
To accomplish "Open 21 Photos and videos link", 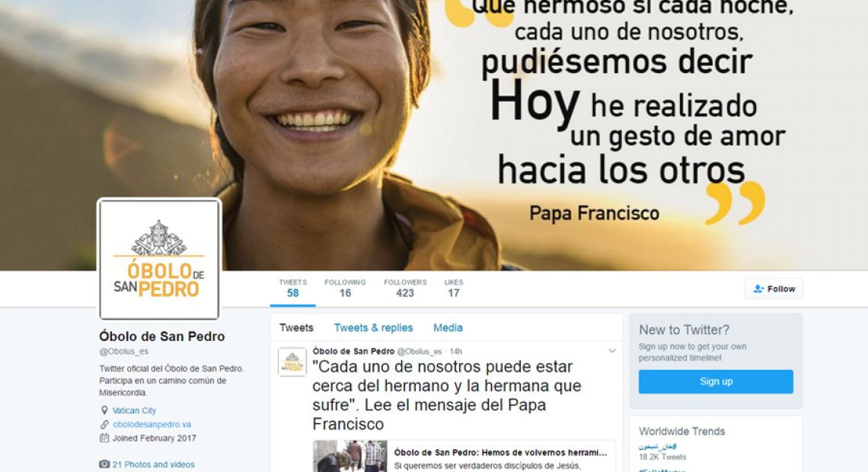I will tap(153, 464).
